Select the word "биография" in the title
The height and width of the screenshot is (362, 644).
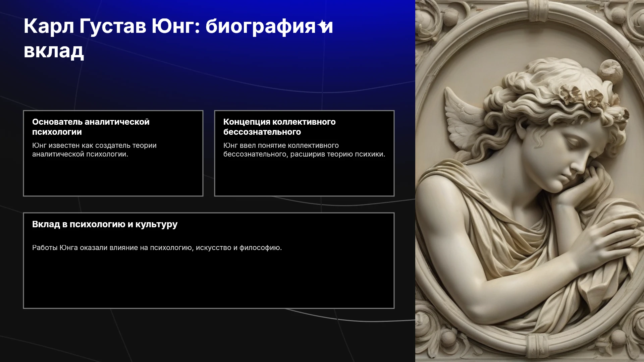click(261, 27)
